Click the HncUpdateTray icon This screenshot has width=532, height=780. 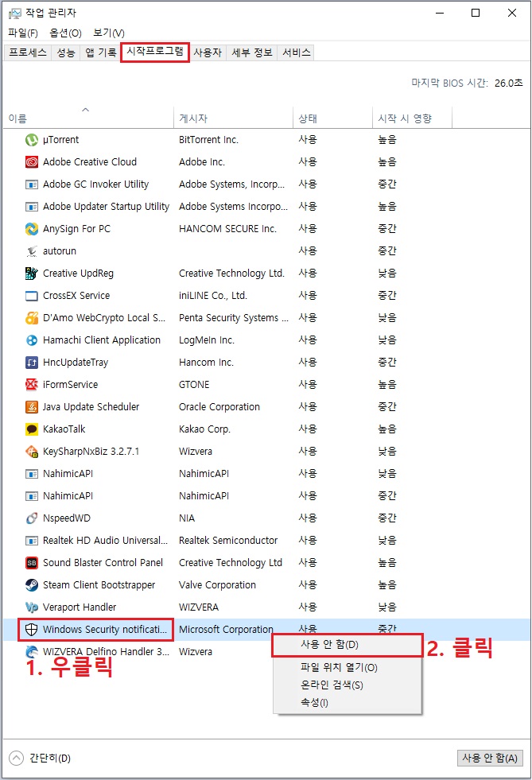coord(31,363)
